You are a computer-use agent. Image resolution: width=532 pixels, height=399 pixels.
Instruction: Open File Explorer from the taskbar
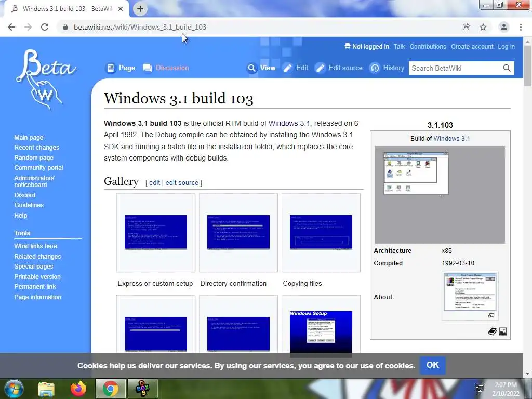point(46,389)
